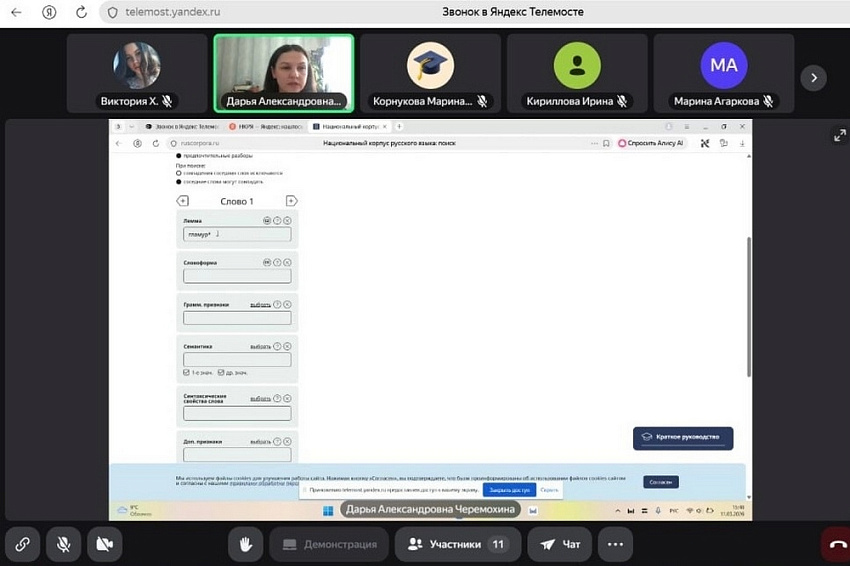Click Дарья Александровна's active video tile
This screenshot has height=566, width=850.
pyautogui.click(x=283, y=73)
